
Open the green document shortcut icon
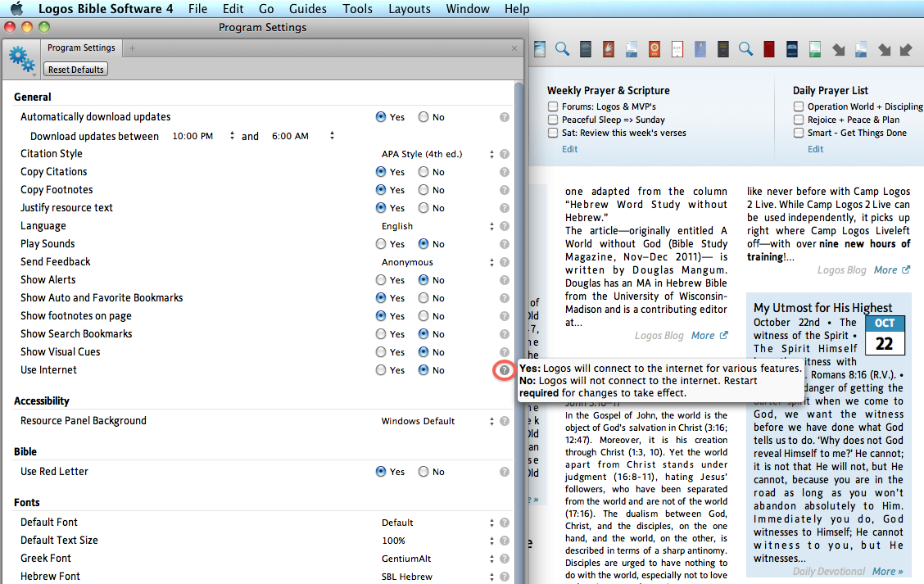click(x=815, y=49)
